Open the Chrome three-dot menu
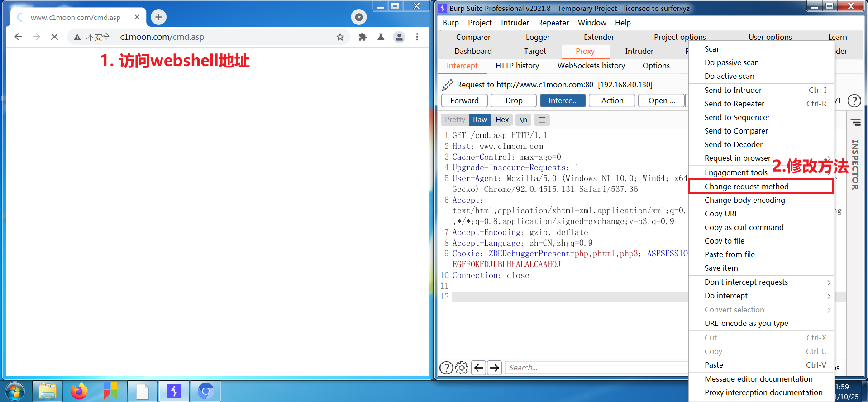 pyautogui.click(x=417, y=37)
